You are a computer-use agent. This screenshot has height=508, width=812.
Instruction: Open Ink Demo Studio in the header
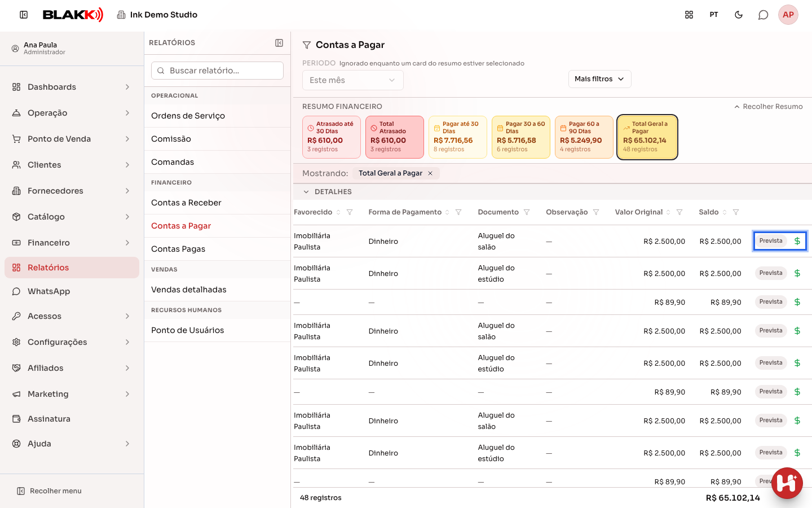tap(157, 15)
